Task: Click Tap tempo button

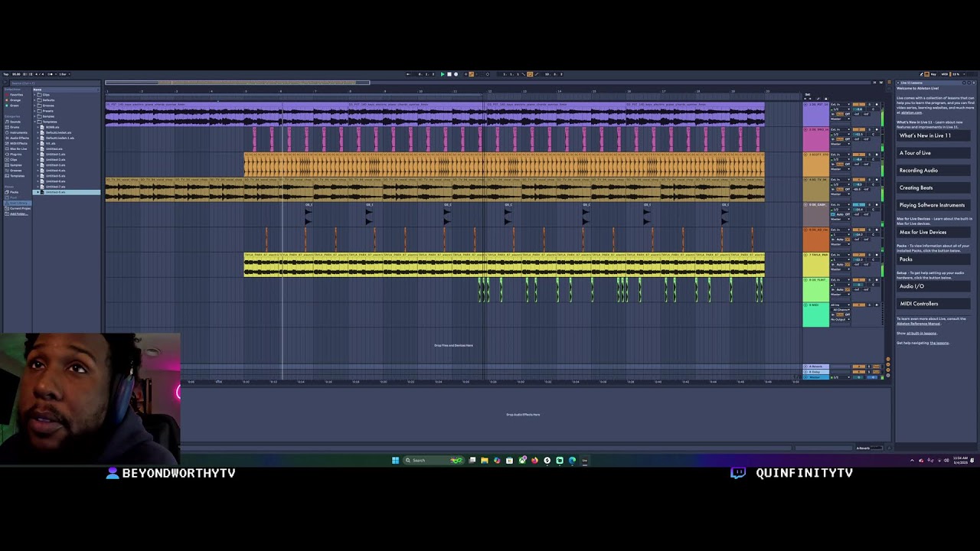Action: point(5,74)
